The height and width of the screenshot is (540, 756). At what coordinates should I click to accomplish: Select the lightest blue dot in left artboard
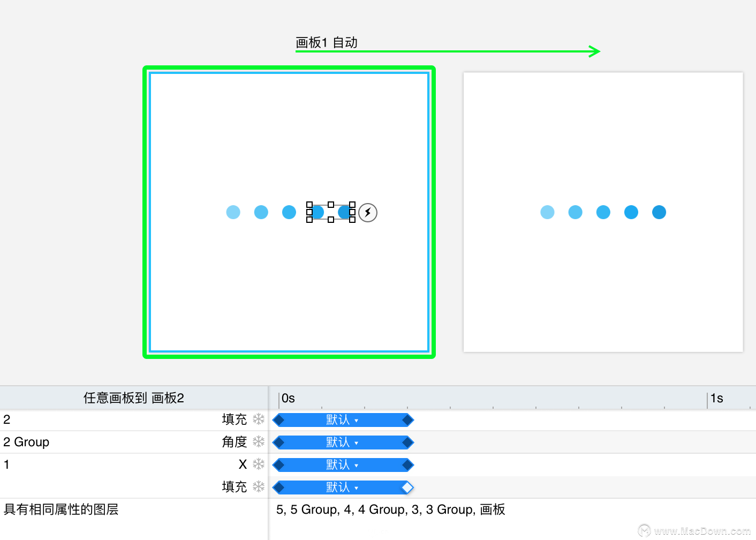tap(233, 212)
